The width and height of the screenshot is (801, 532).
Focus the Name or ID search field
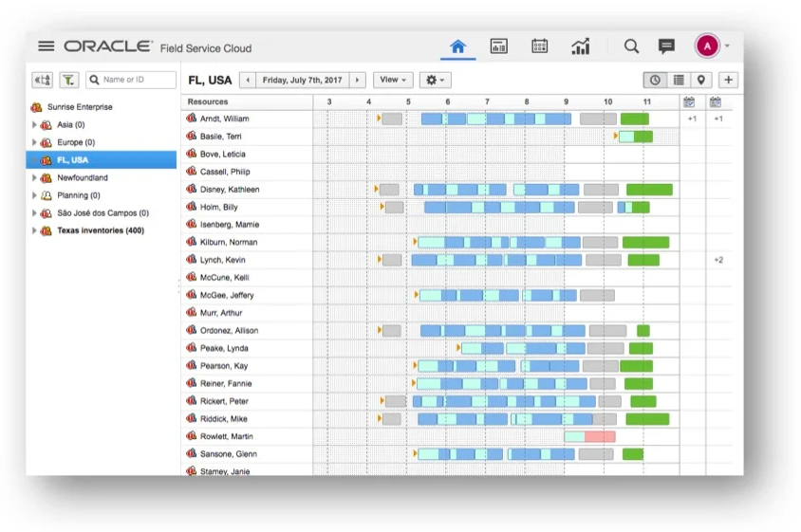point(131,80)
